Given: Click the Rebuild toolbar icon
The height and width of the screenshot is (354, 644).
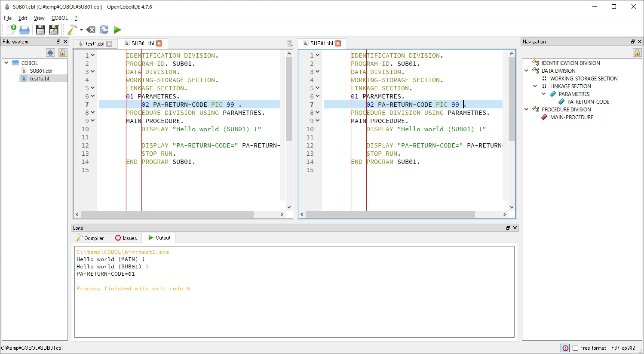Looking at the screenshot, I should click(x=104, y=30).
